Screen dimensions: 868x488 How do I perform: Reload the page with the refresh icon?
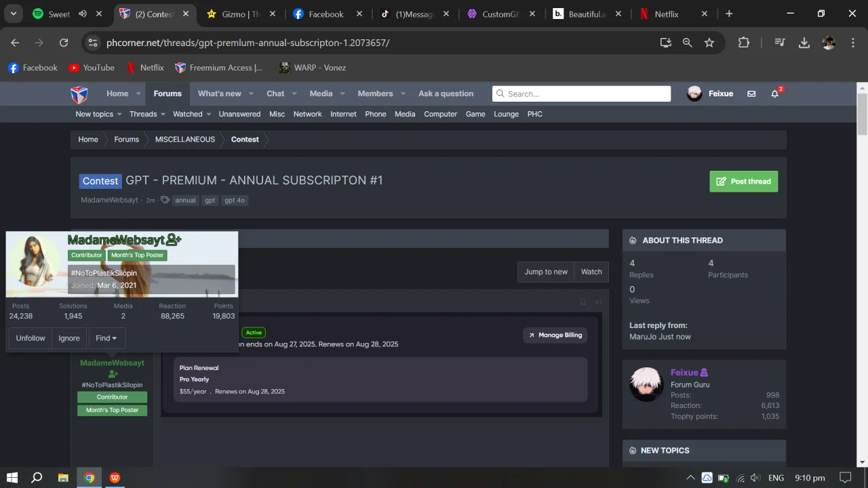(64, 43)
